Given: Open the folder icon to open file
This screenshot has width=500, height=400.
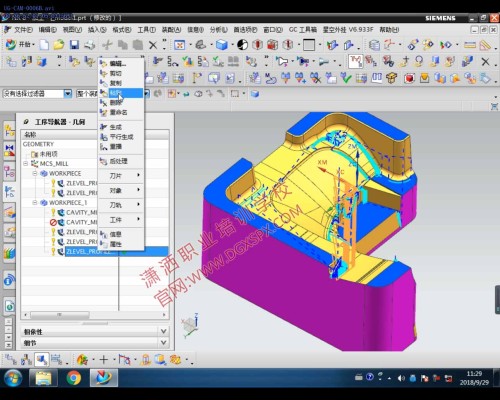Looking at the screenshot, I should [59, 44].
